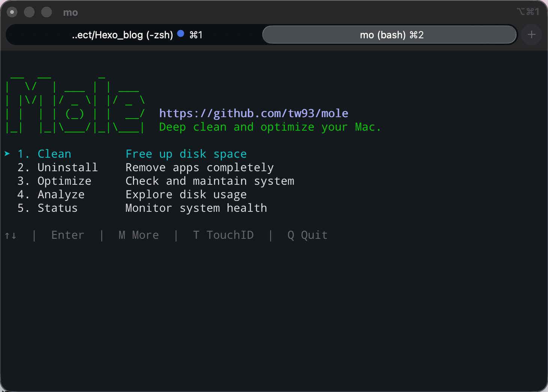Image resolution: width=548 pixels, height=392 pixels.
Task: Click 'Deep clean and optimize your Mac.' tagline
Action: pyautogui.click(x=270, y=127)
